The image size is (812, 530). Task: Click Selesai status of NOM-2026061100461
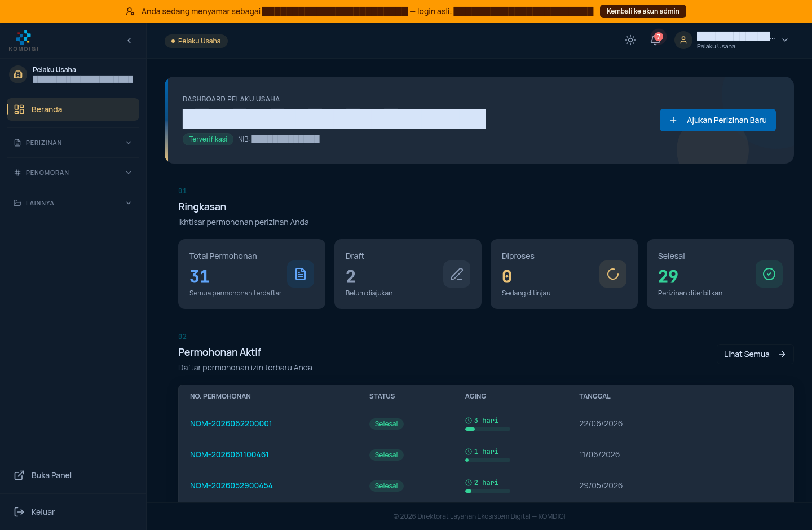pos(386,455)
